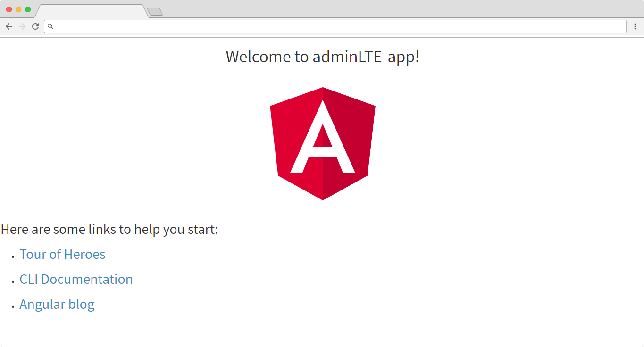Visit the Angular blog link

point(57,305)
